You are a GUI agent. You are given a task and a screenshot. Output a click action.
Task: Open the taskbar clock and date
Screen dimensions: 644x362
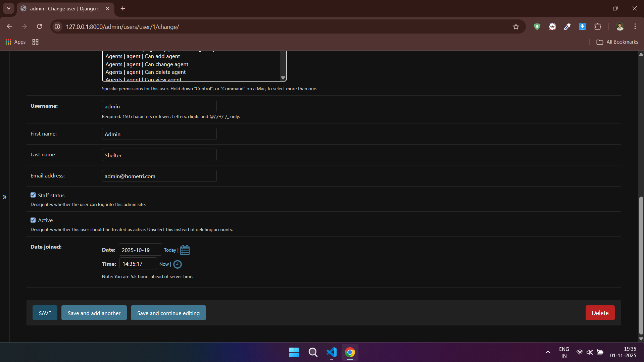click(623, 352)
